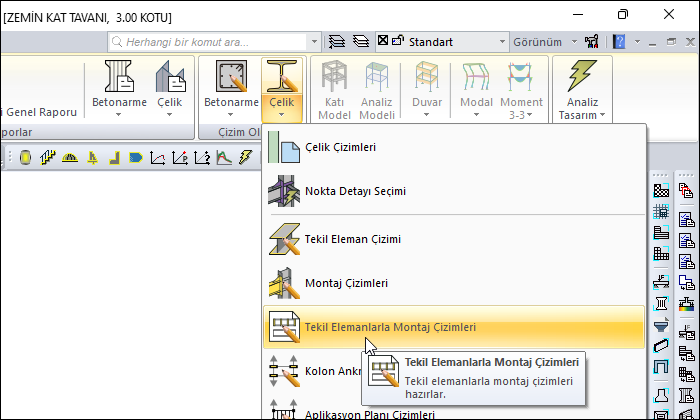
Task: Click the performance point P graph icon
Action: point(180,158)
